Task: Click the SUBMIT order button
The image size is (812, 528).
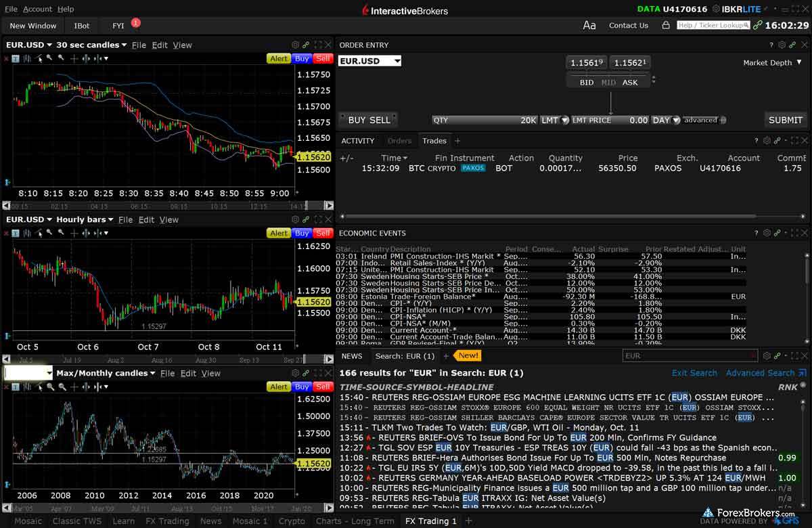Action: click(x=785, y=120)
